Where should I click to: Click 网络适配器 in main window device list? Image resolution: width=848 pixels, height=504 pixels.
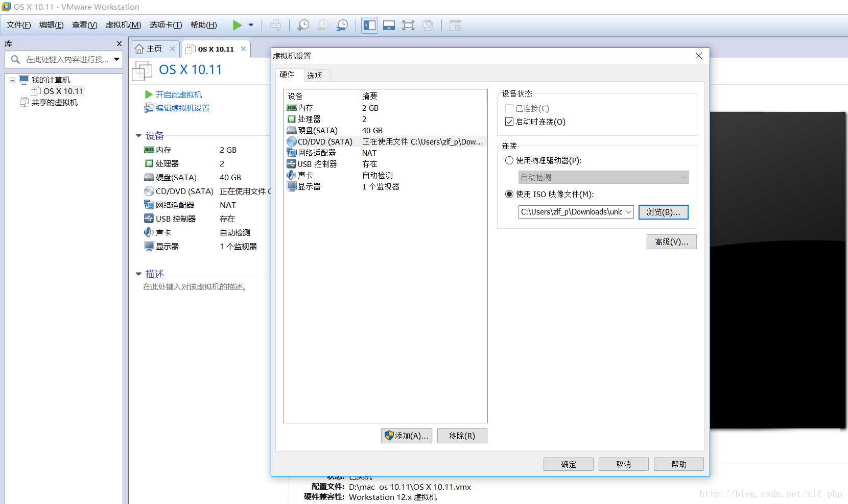(x=175, y=205)
